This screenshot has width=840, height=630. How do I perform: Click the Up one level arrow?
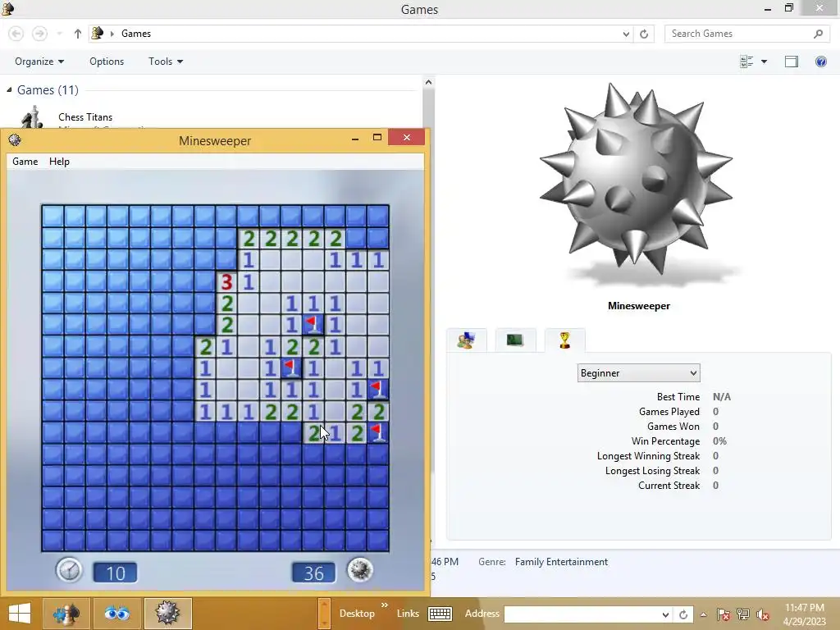(x=78, y=34)
